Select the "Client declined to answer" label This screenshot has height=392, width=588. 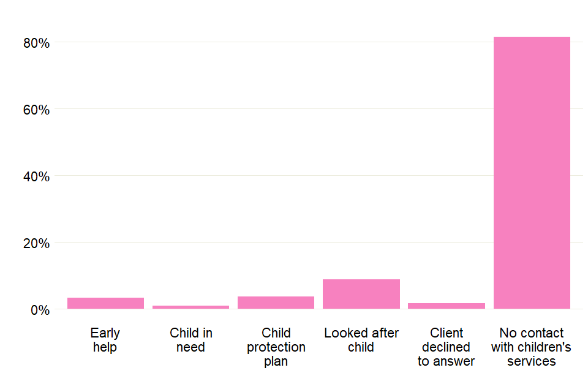point(447,347)
